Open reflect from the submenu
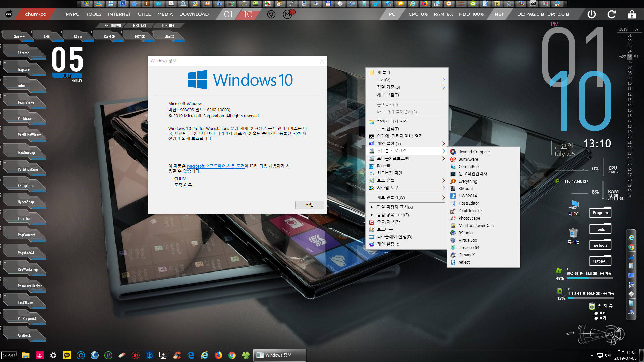The image size is (644, 362). point(483,262)
